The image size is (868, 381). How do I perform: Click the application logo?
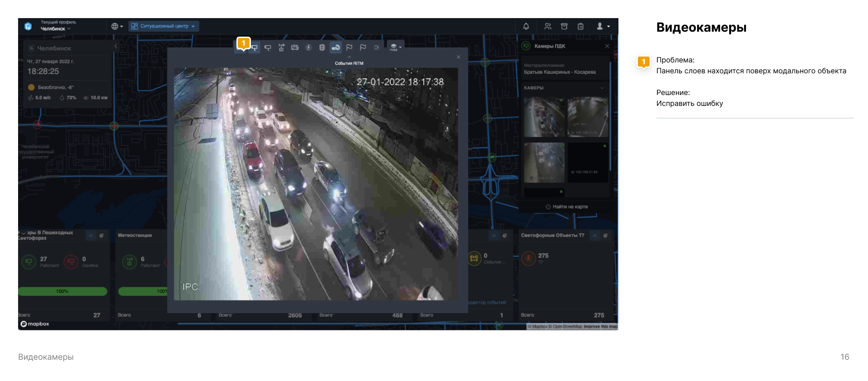28,26
